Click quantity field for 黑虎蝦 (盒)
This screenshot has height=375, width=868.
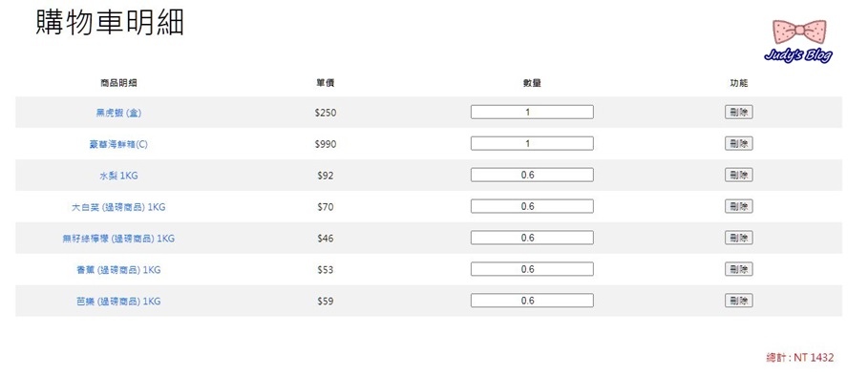coord(532,113)
